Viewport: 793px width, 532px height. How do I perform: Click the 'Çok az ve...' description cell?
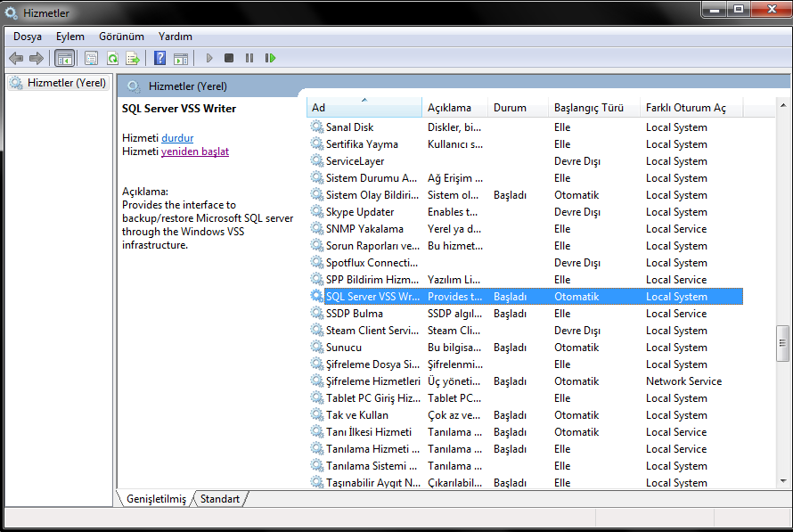(x=454, y=415)
